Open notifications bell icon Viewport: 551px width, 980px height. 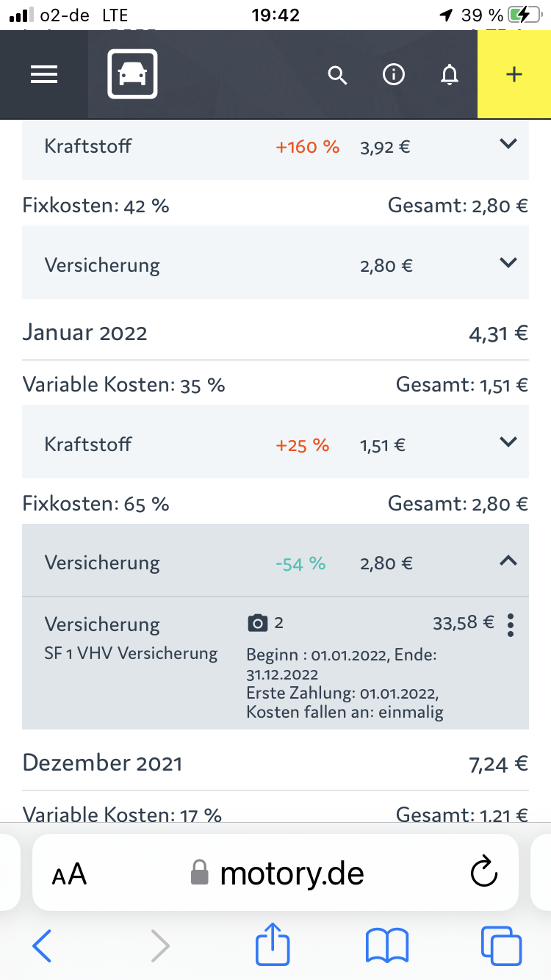tap(449, 75)
